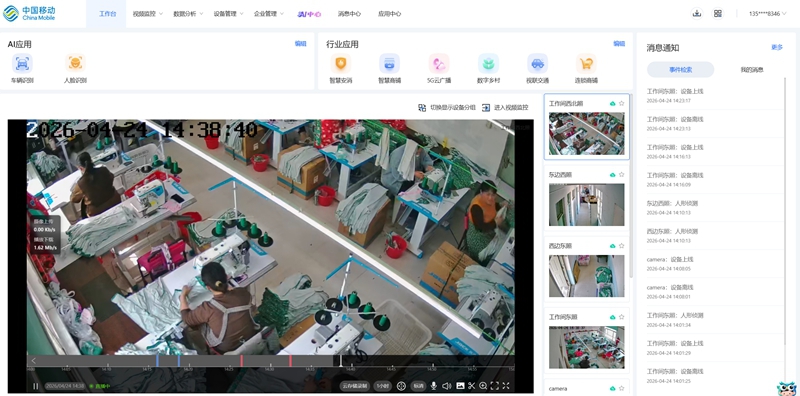Click cloud icon on 工作间西北踞 card

click(x=613, y=104)
